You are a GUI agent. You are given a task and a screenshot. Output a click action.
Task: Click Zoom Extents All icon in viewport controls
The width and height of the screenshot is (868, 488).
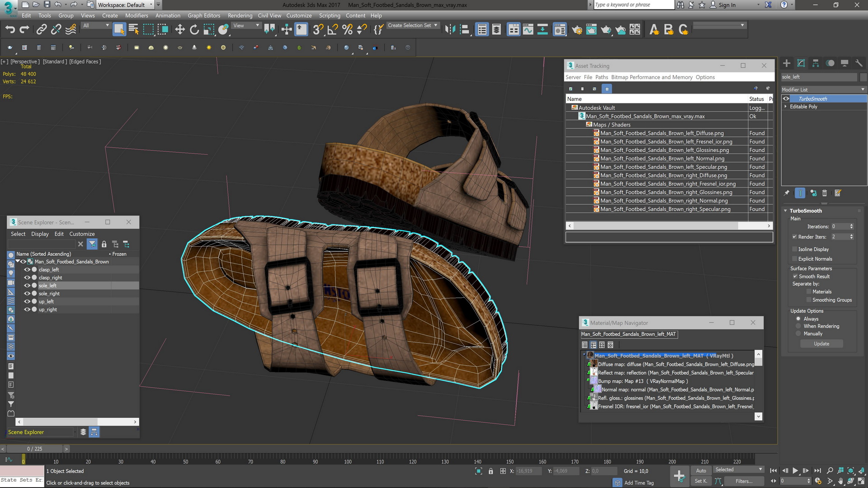click(861, 471)
